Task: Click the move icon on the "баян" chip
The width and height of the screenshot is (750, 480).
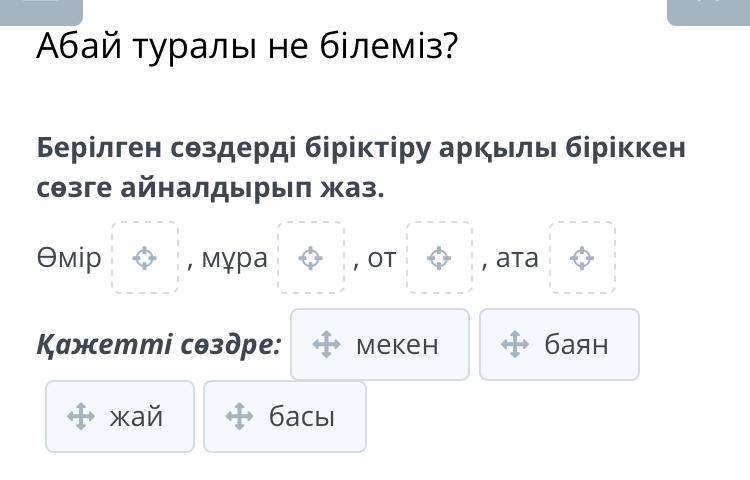Action: (515, 345)
